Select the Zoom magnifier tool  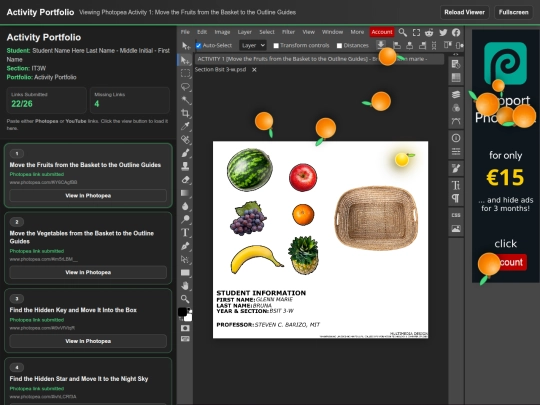(185, 299)
